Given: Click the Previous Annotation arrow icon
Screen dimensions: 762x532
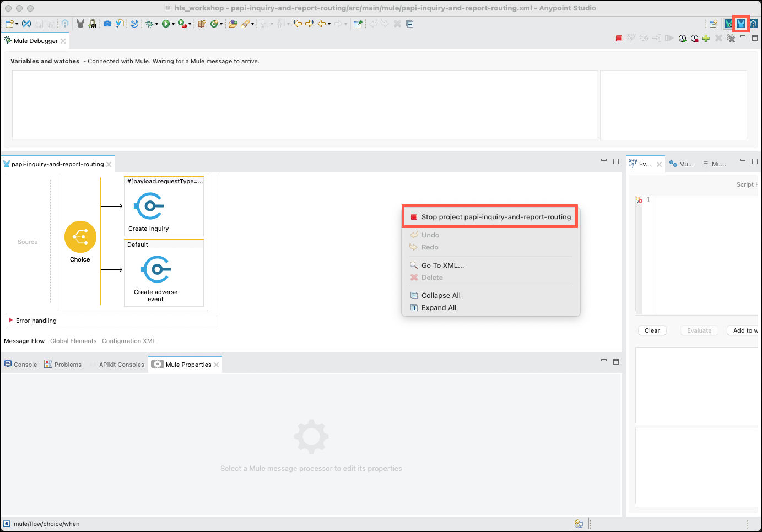Looking at the screenshot, I should click(280, 24).
